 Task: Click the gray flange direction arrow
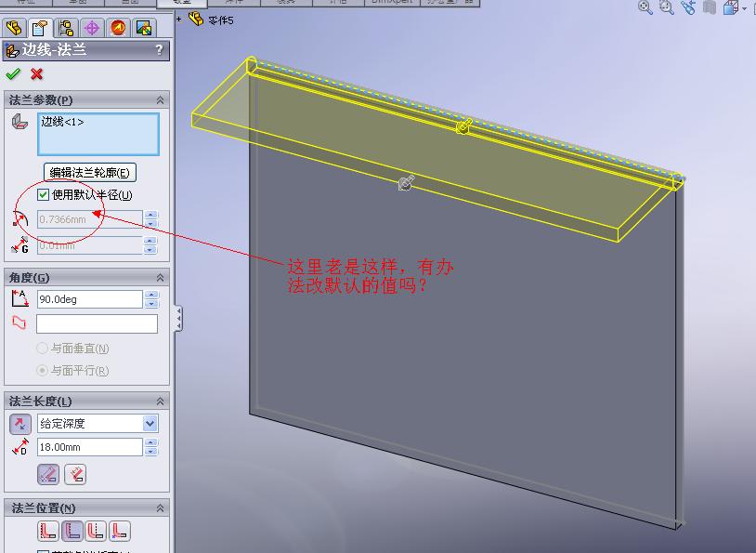[406, 183]
